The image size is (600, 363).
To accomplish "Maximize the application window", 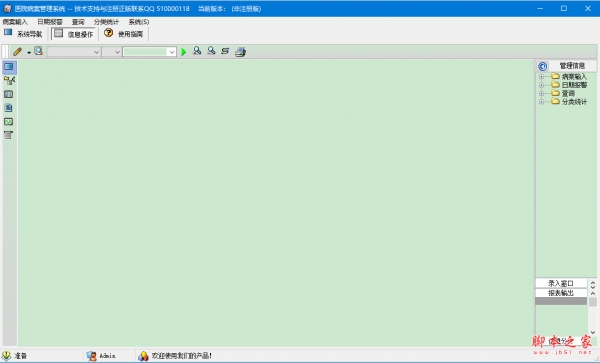I will [x=564, y=8].
